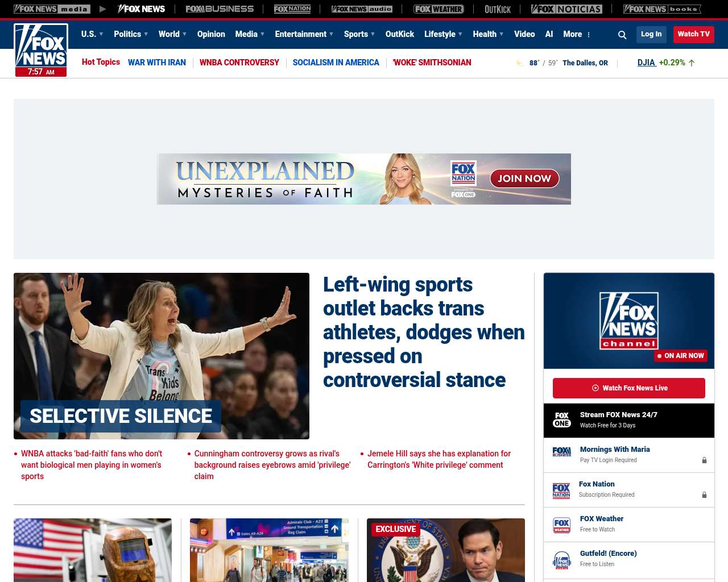Open the More vertical dots menu

pyautogui.click(x=589, y=35)
